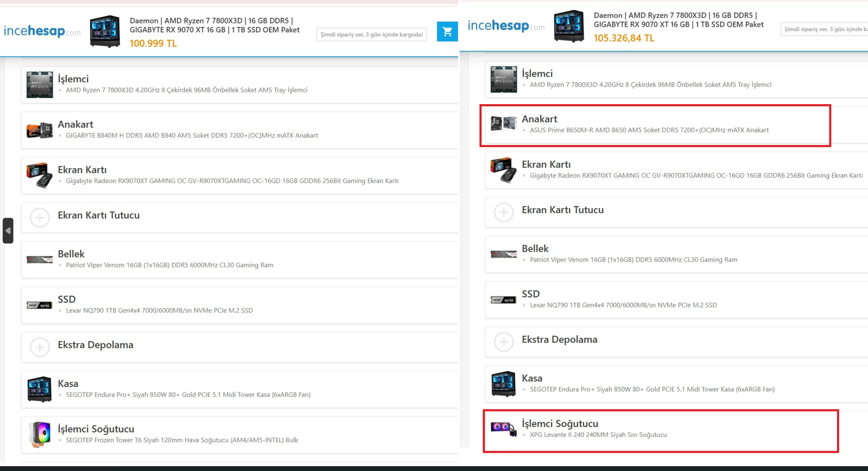Click the Ekran Kartı heading in the left page
Viewport: 868px width, 471px height.
point(82,169)
